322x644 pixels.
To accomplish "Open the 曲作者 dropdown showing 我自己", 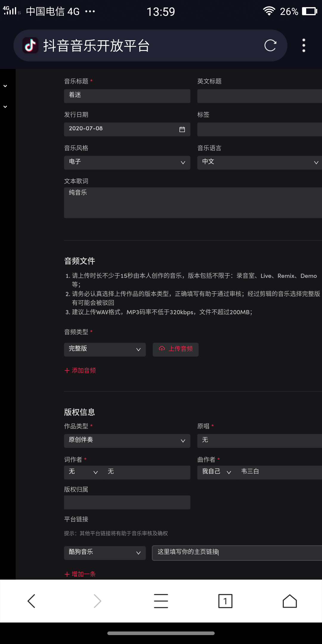I will coord(216,472).
